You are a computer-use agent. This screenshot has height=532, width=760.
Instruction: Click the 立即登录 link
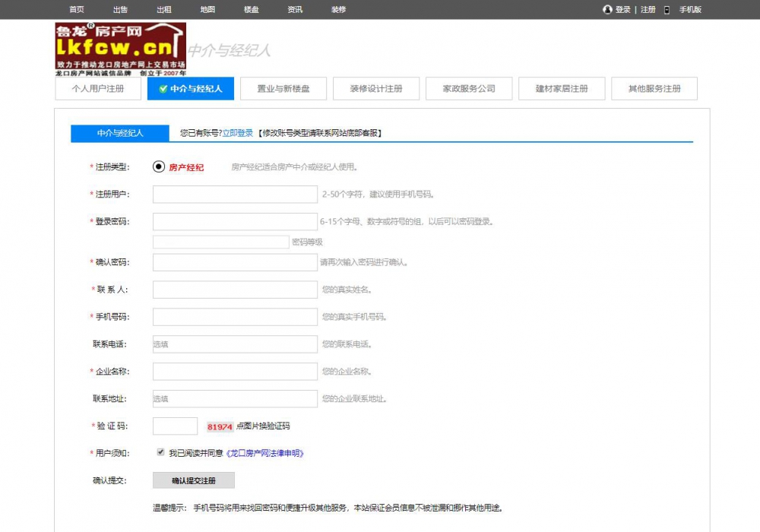click(x=237, y=133)
